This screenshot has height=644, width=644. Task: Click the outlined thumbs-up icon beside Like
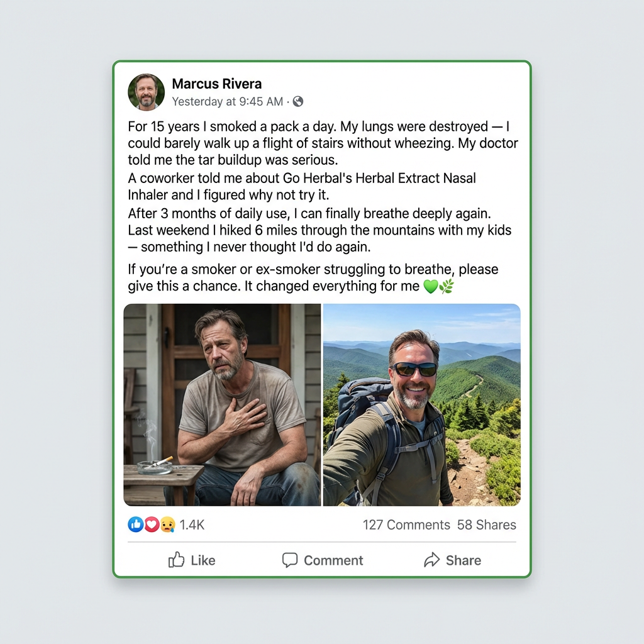176,560
